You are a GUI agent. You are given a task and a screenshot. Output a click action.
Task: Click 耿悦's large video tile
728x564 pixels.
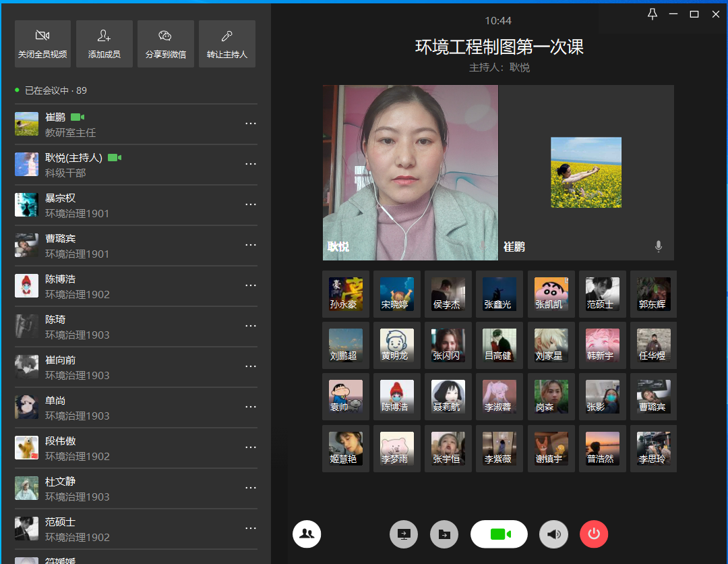pos(410,172)
